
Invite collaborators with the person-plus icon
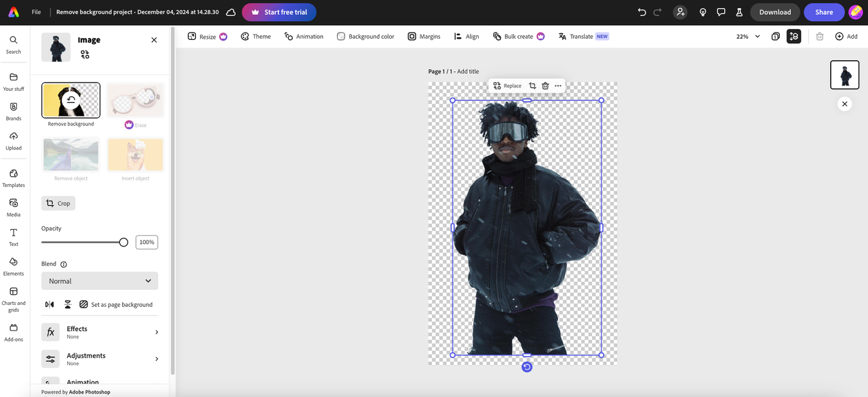coord(680,12)
